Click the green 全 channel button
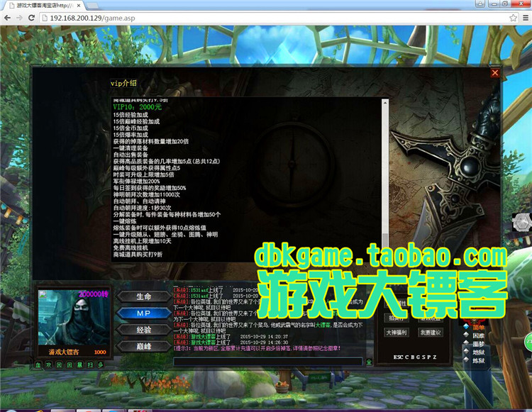 click(369, 362)
